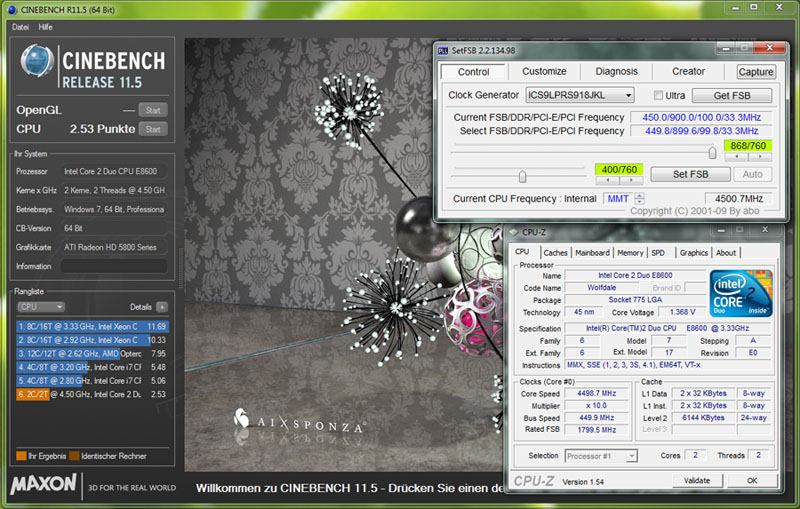Click the Auto button in SetFSB

pos(753,174)
